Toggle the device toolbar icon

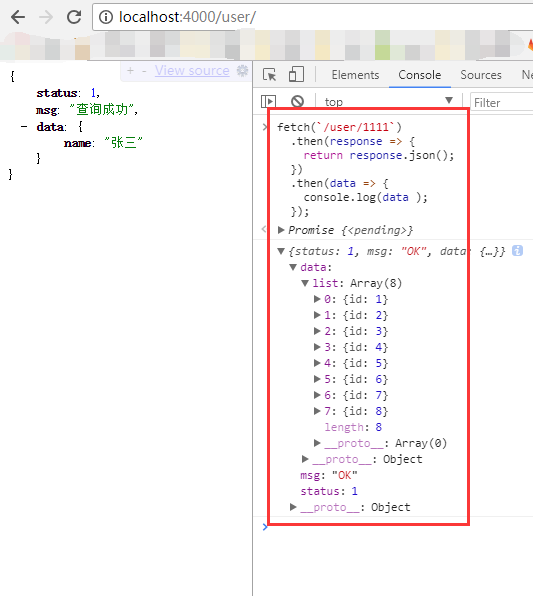(x=297, y=74)
